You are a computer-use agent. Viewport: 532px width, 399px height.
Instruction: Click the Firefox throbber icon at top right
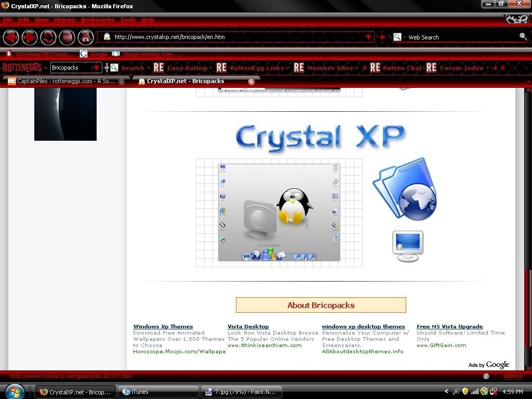coord(516,19)
